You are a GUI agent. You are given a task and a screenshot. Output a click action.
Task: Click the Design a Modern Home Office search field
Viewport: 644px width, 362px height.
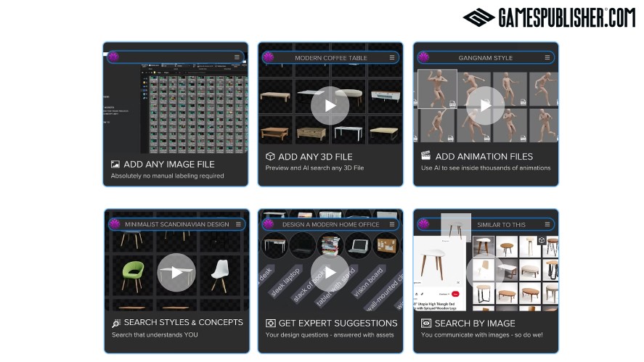pos(331,224)
